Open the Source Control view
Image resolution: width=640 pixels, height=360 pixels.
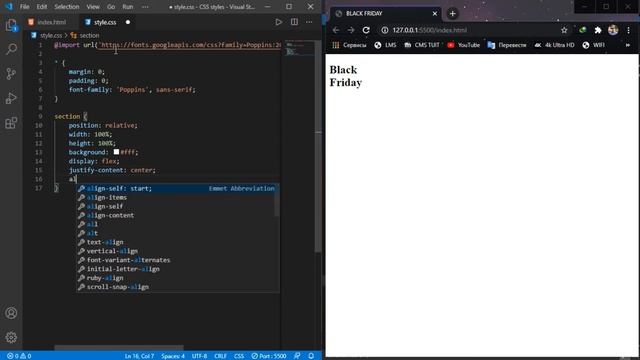[x=11, y=73]
